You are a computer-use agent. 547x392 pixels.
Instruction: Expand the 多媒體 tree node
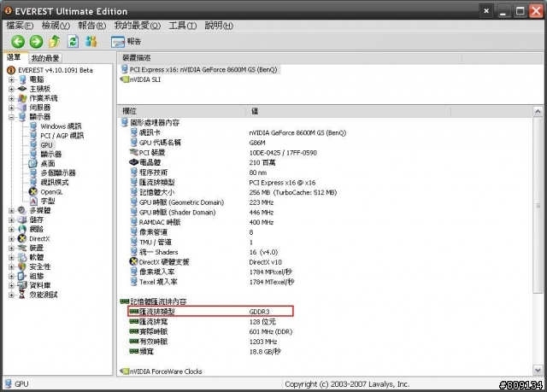11,210
